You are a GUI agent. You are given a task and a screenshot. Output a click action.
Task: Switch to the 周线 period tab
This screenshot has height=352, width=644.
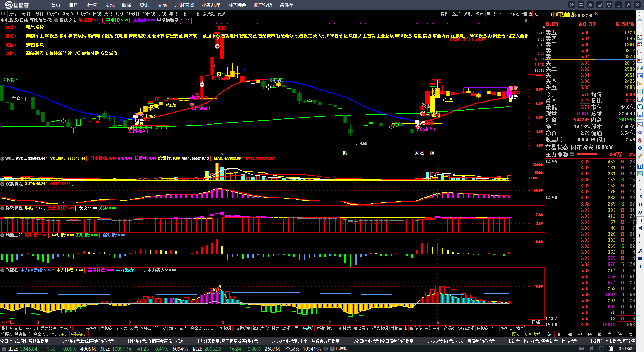[108, 14]
